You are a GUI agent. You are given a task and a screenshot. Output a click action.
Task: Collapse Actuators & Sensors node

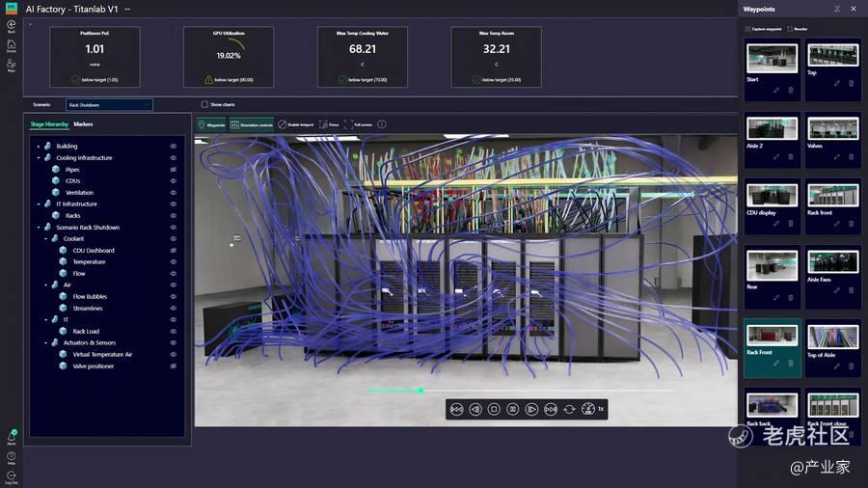coord(45,343)
